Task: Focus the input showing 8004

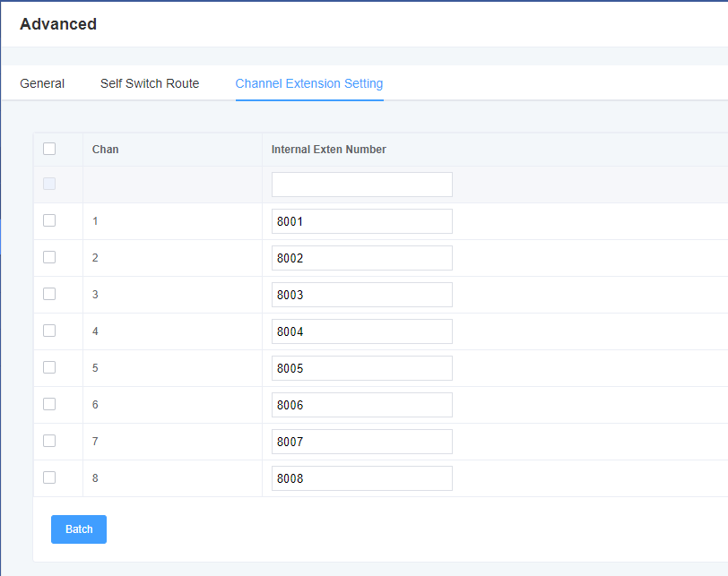Action: (x=362, y=331)
